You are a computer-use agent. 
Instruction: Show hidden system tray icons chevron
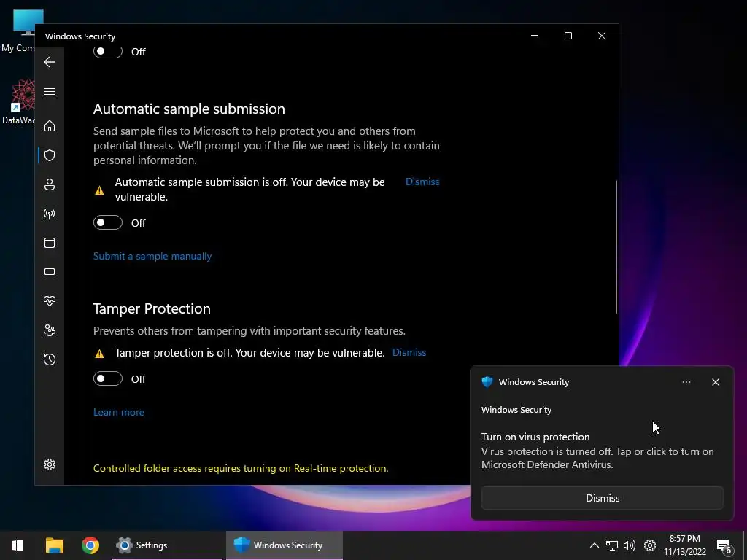(594, 545)
